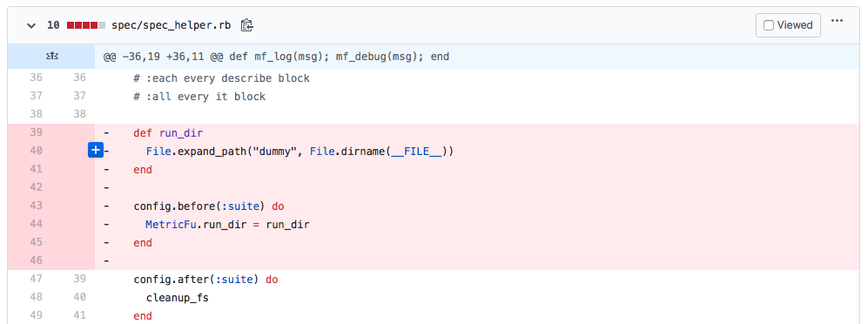The image size is (868, 324).
Task: Click the Viewed label button
Action: pyautogui.click(x=788, y=25)
